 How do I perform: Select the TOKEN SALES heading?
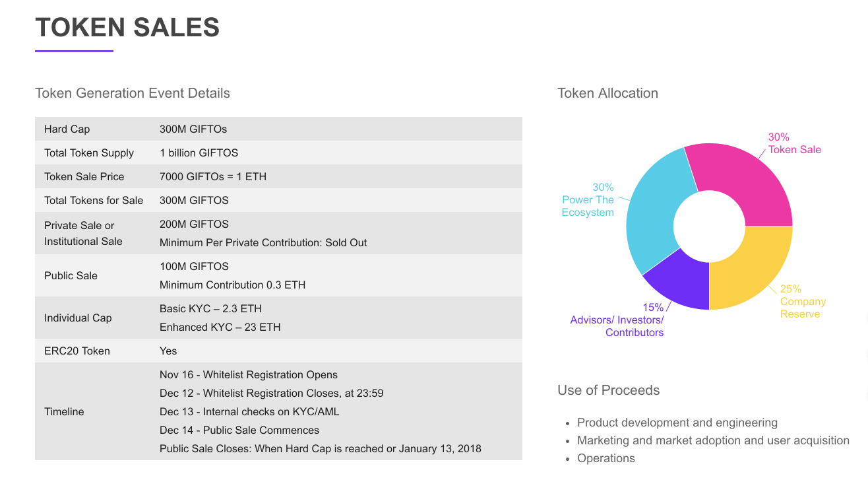click(x=127, y=27)
